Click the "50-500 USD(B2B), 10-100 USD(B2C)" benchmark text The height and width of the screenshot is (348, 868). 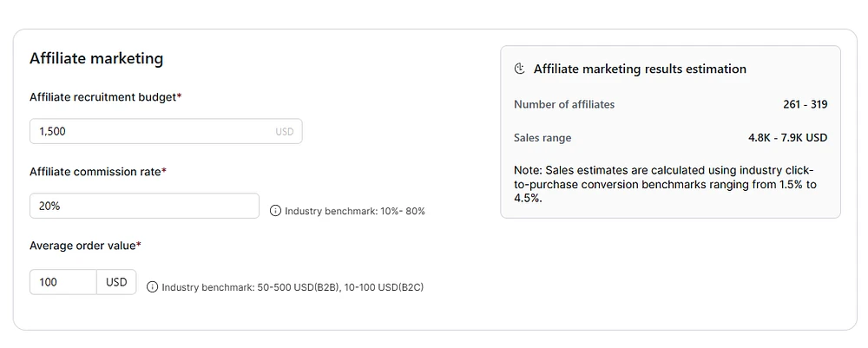point(340,287)
